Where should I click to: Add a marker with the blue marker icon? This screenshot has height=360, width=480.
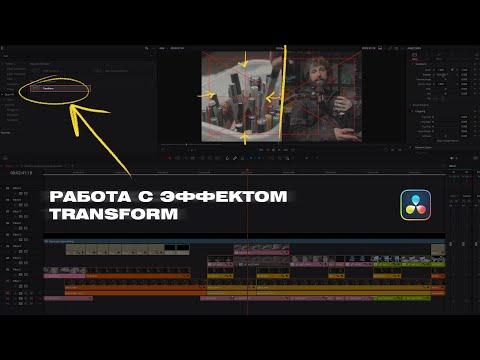click(x=260, y=158)
